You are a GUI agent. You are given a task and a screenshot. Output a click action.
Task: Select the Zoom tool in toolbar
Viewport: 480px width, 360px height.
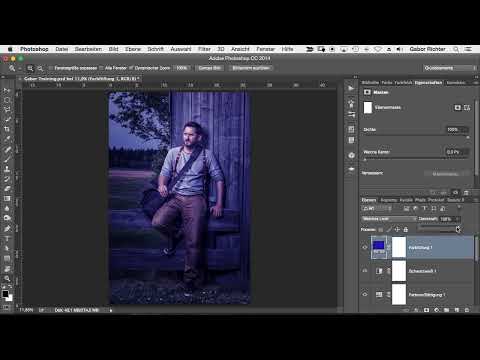point(7,278)
